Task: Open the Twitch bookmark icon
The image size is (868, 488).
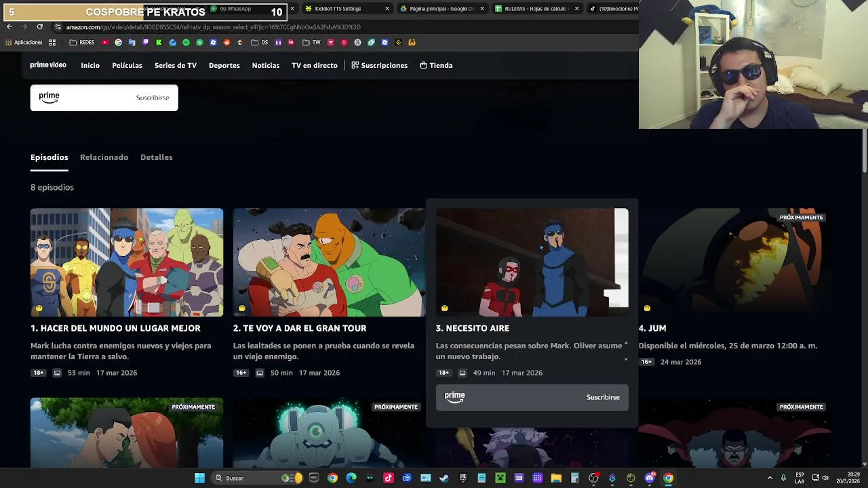Action: tap(145, 42)
